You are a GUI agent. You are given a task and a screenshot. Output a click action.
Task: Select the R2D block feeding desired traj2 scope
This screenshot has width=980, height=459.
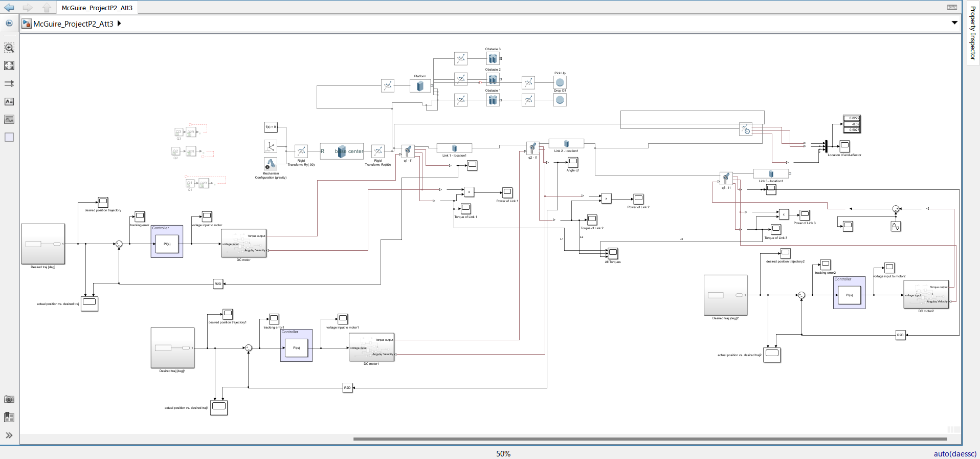[x=901, y=335]
